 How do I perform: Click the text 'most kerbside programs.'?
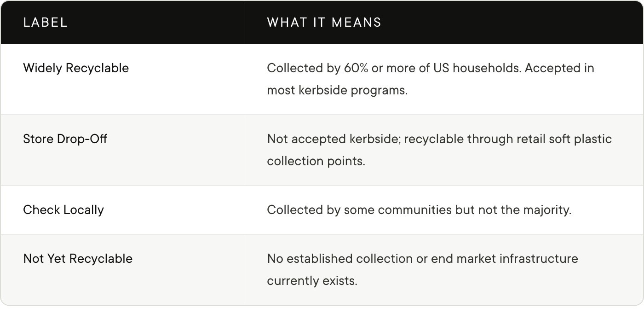tap(337, 90)
